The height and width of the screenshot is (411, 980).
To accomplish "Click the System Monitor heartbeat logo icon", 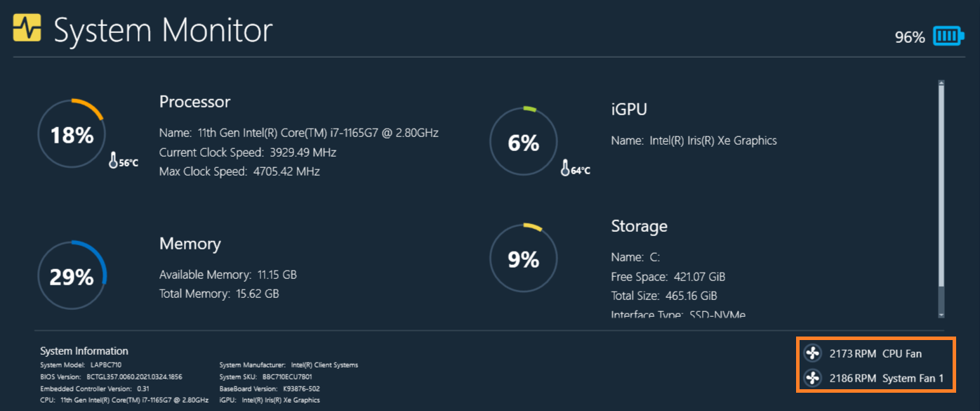I will pyautogui.click(x=27, y=29).
